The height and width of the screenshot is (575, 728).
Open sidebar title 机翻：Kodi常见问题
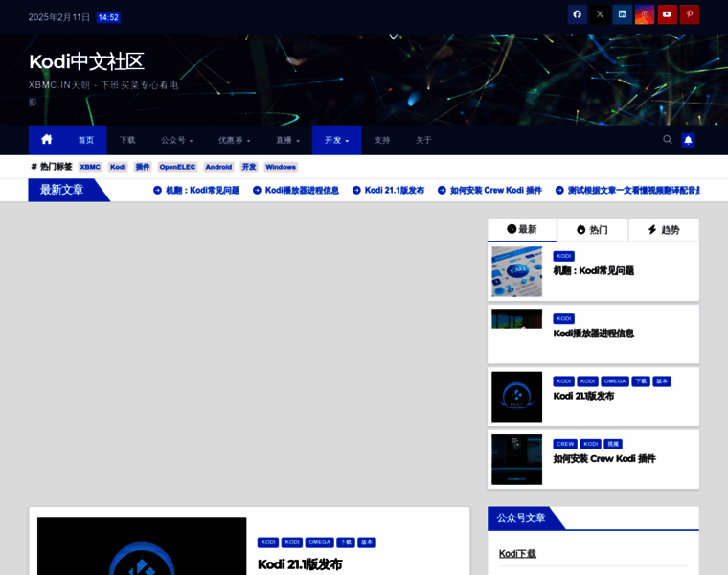593,271
